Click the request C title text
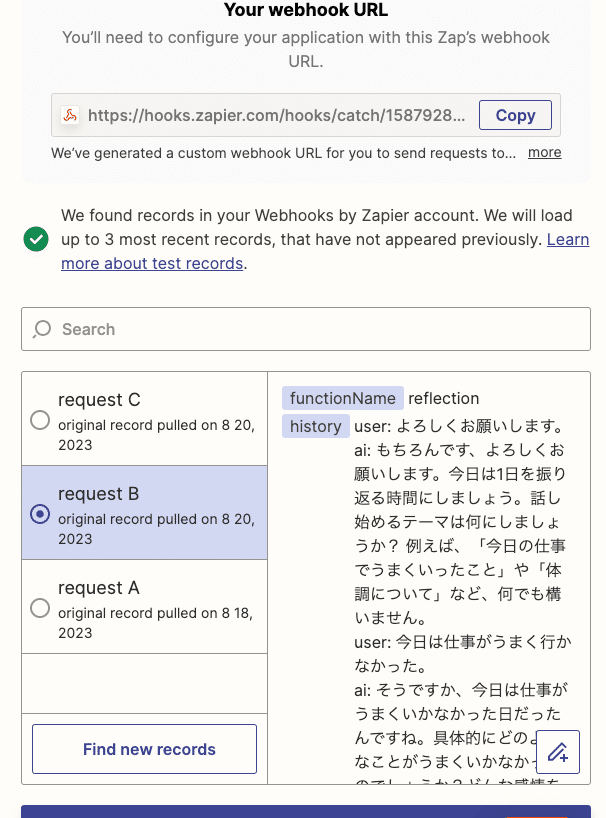606x818 pixels. point(99,400)
